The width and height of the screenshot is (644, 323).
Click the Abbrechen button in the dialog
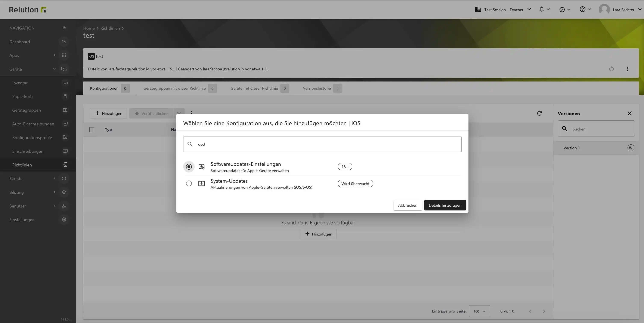pos(408,205)
